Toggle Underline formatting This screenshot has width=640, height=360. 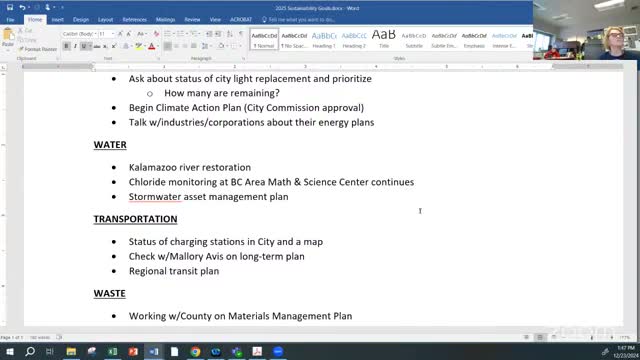84,47
